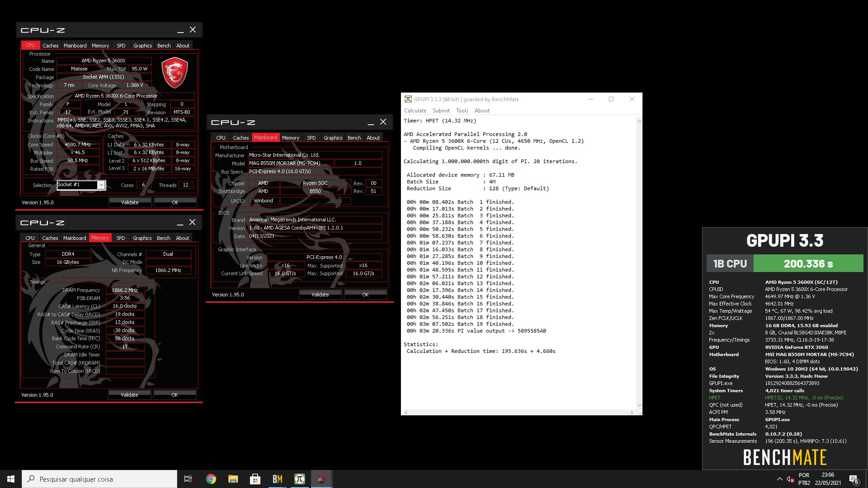Open Caches tab in Mainboard window
This screenshot has height=488, width=868.
point(241,138)
